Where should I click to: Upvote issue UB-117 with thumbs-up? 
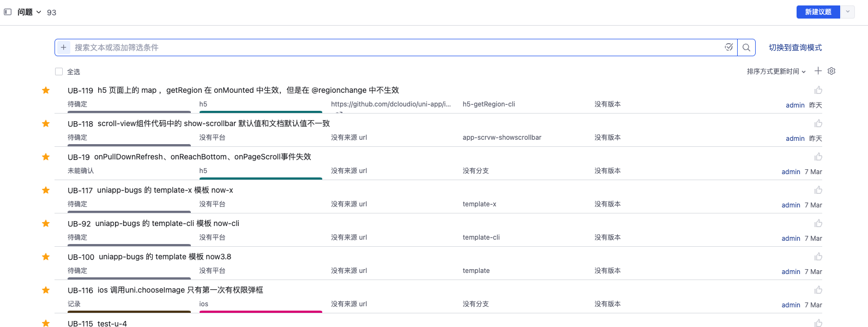click(x=818, y=190)
